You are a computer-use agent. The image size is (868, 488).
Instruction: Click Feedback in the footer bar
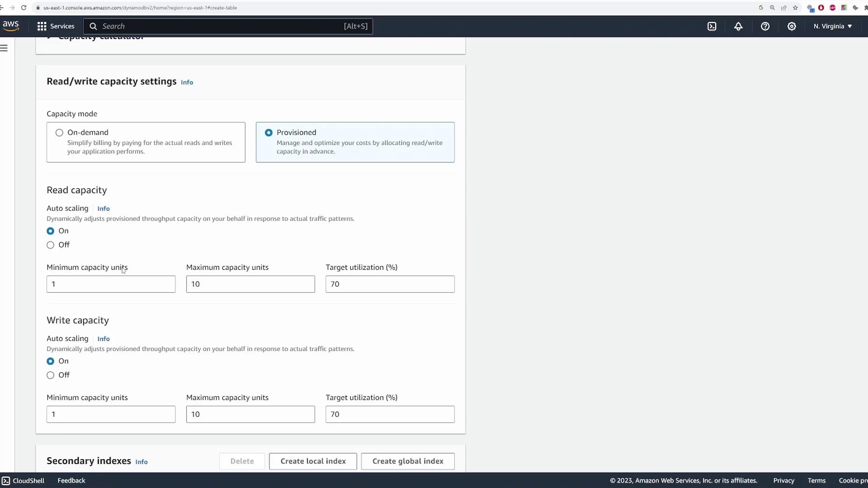[x=71, y=480]
